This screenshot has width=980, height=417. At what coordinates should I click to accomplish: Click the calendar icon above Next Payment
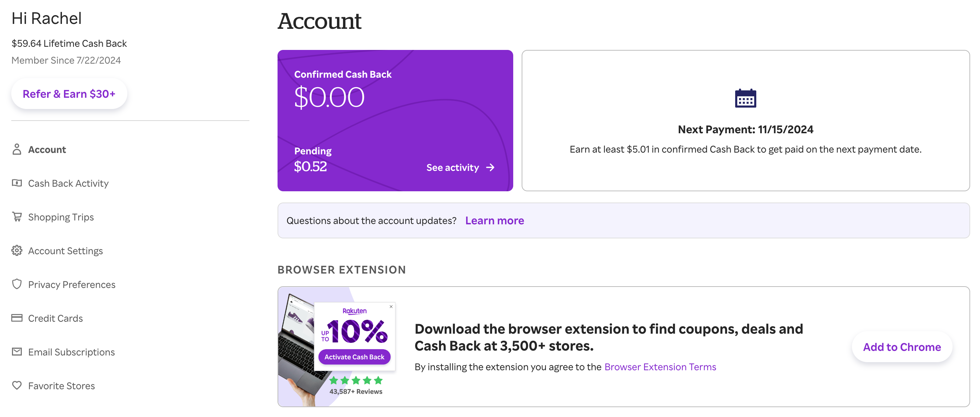(745, 97)
